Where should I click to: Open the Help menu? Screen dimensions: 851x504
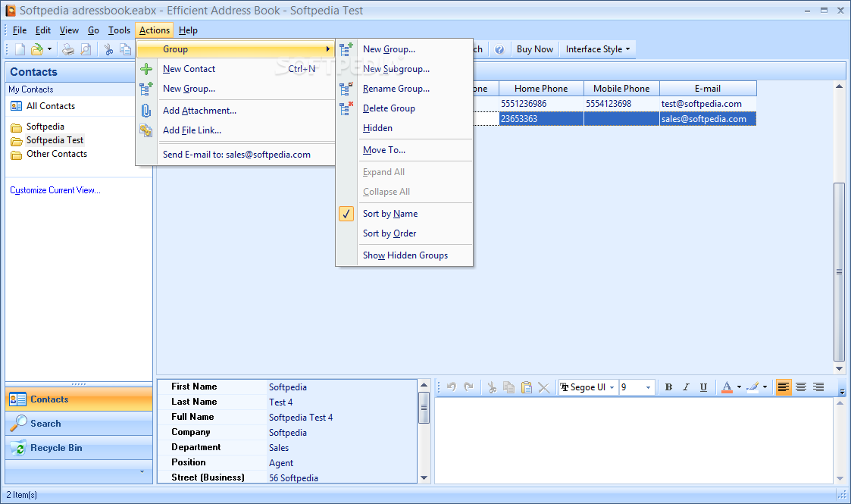tap(188, 30)
